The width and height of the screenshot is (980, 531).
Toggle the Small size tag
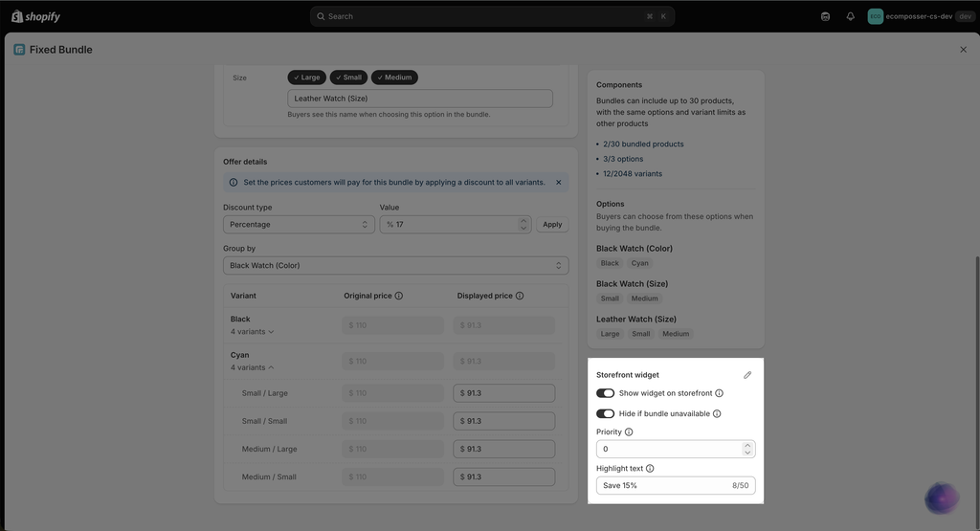pos(348,77)
